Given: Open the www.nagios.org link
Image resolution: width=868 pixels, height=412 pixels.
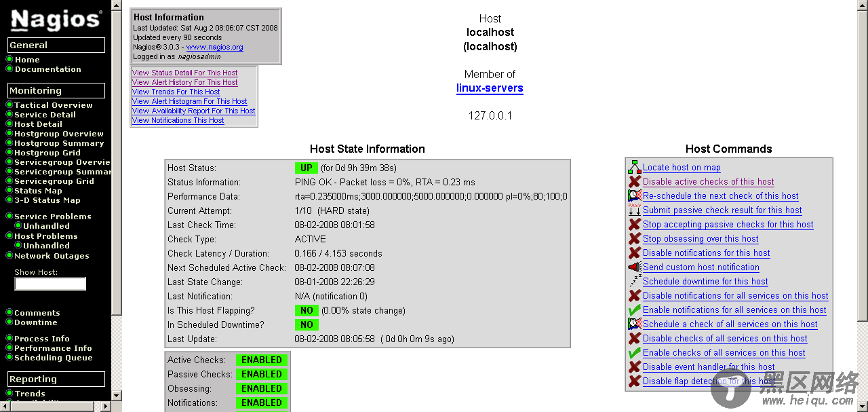Looking at the screenshot, I should point(214,48).
